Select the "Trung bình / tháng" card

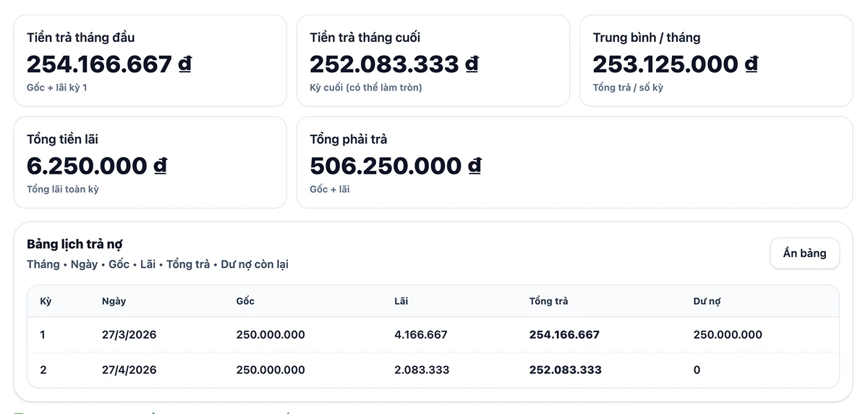point(715,62)
